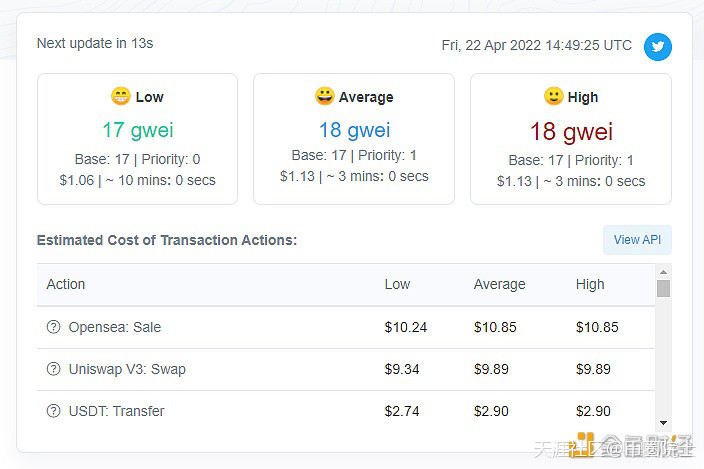Click the Low gas price emoji
The width and height of the screenshot is (704, 469).
[120, 97]
